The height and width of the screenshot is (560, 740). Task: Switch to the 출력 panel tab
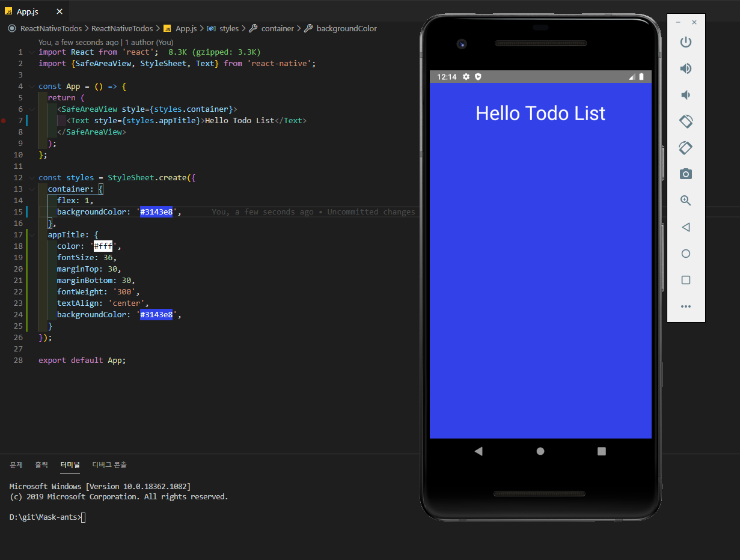[x=41, y=464]
